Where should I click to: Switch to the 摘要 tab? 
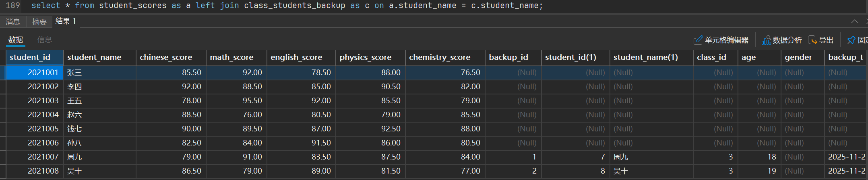click(39, 22)
